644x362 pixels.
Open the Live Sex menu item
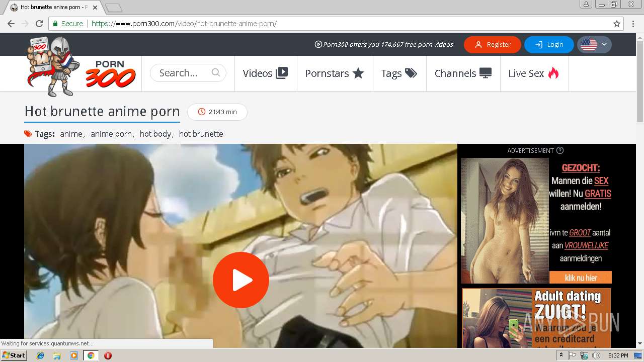[x=534, y=73]
